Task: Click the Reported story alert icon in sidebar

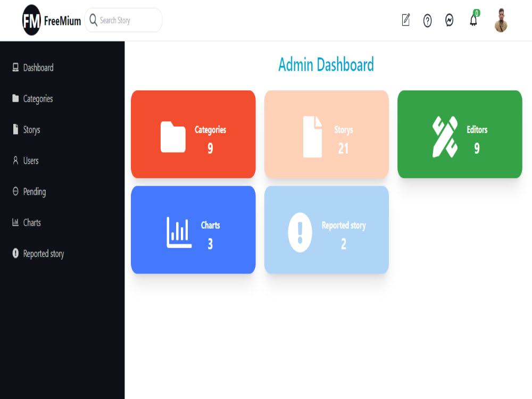Action: [15, 253]
